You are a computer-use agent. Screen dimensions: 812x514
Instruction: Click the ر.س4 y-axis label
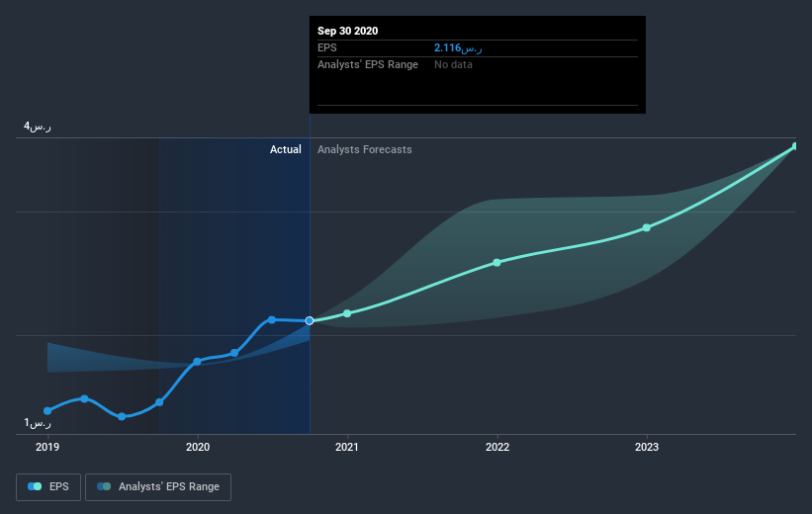[38, 127]
